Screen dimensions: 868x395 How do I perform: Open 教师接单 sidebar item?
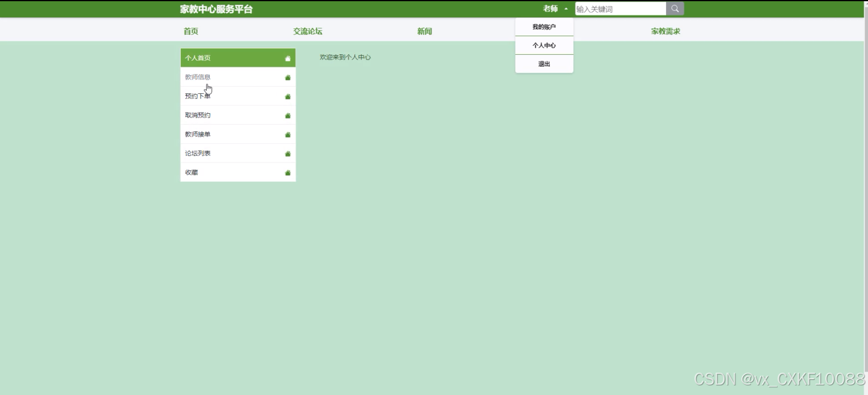(x=238, y=134)
